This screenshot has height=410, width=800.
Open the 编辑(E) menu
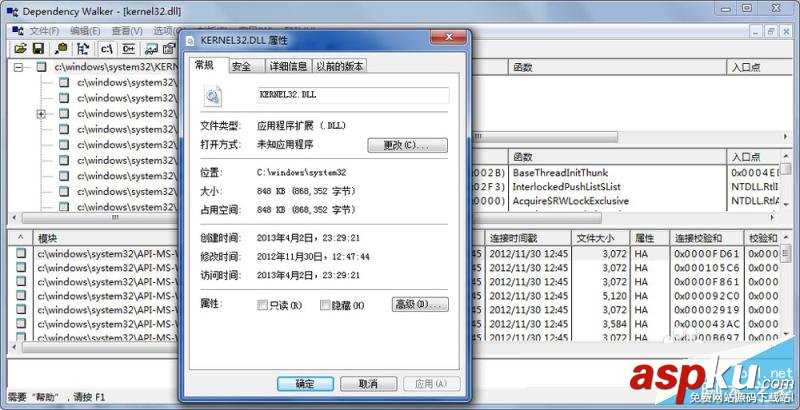[85, 31]
